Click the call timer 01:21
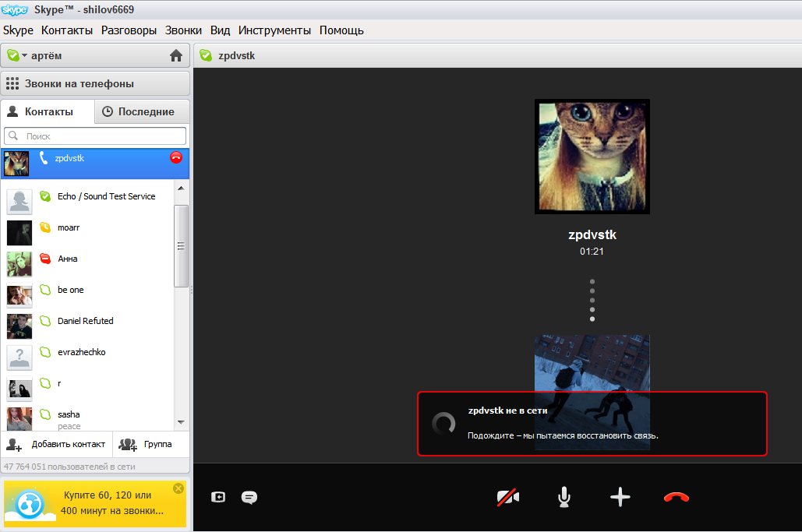The height and width of the screenshot is (532, 802). (x=592, y=252)
